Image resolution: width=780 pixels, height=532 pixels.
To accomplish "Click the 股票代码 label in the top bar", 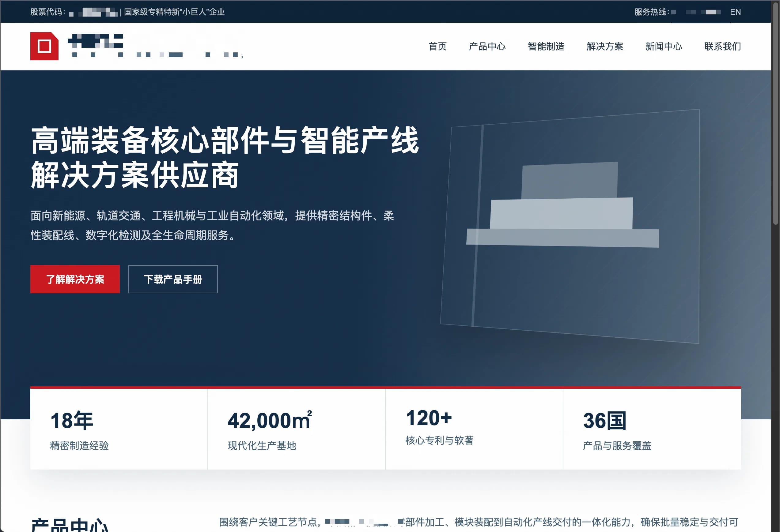I will point(48,12).
